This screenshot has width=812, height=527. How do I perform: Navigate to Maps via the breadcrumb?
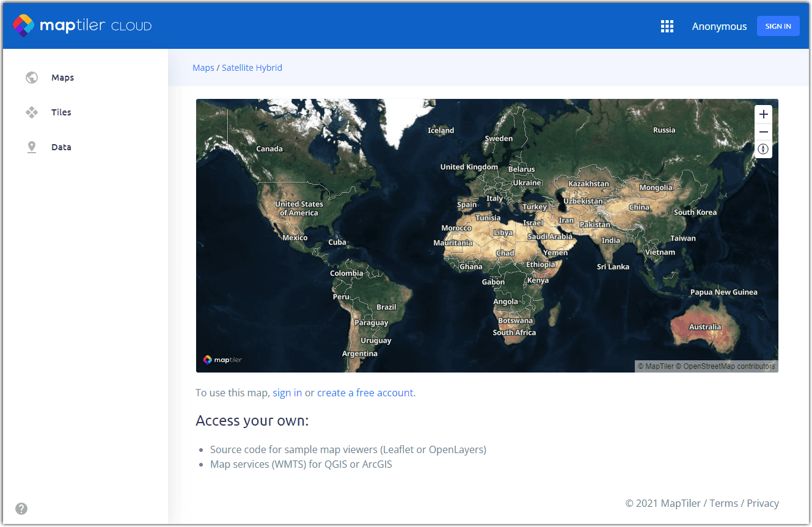pyautogui.click(x=203, y=67)
